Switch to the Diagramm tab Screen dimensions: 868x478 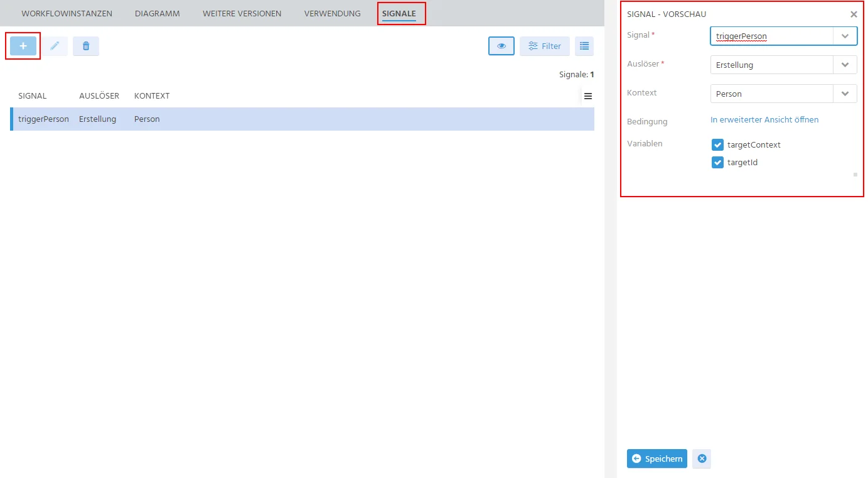(x=157, y=13)
